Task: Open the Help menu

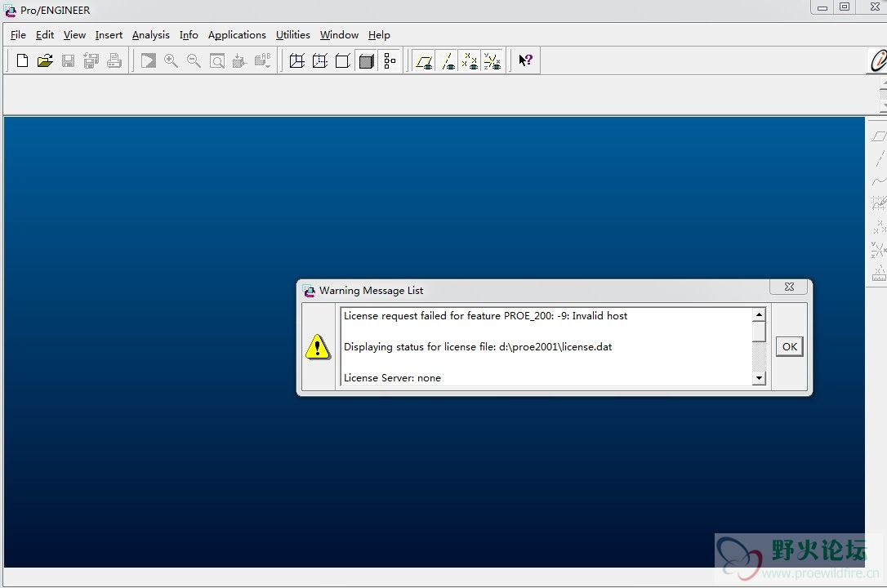Action: click(379, 35)
